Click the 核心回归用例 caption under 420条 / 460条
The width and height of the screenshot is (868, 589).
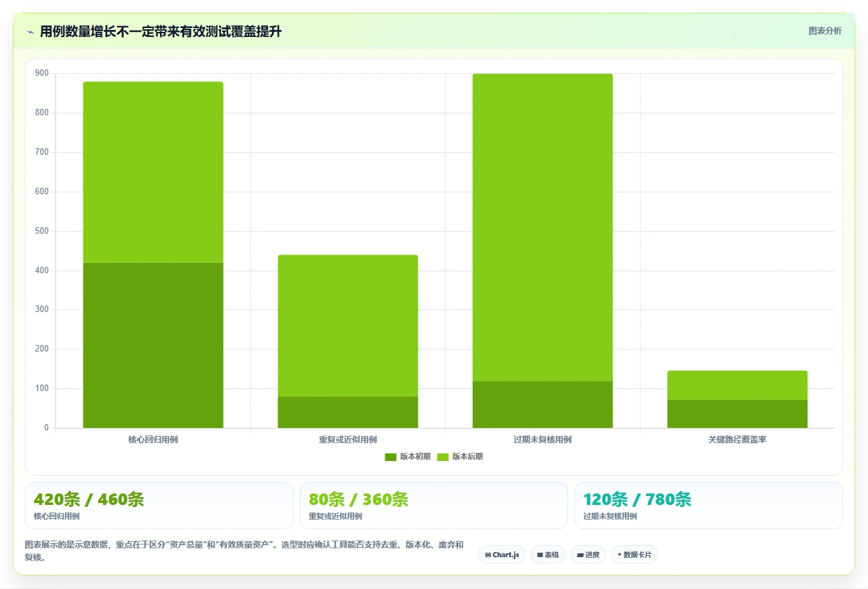tap(57, 516)
